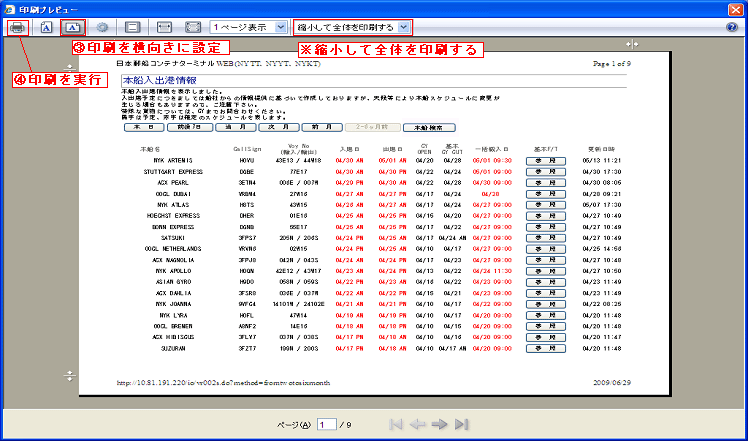Go to the first page using navigation arrow
Screen dimensions: 748x441
[x=396, y=425]
